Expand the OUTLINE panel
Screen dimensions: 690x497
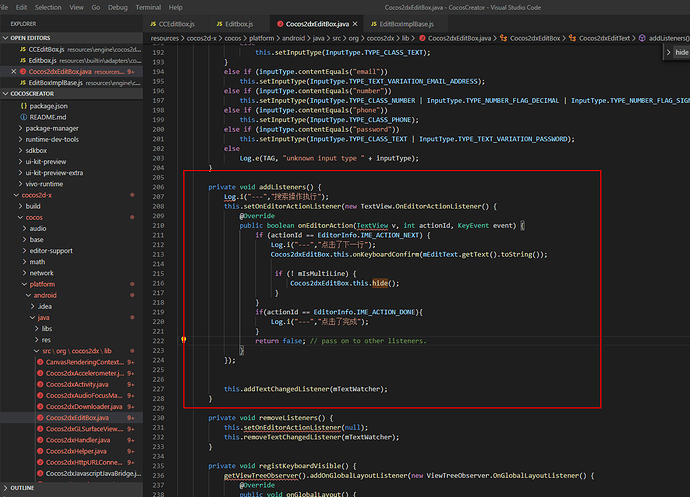pos(22,488)
